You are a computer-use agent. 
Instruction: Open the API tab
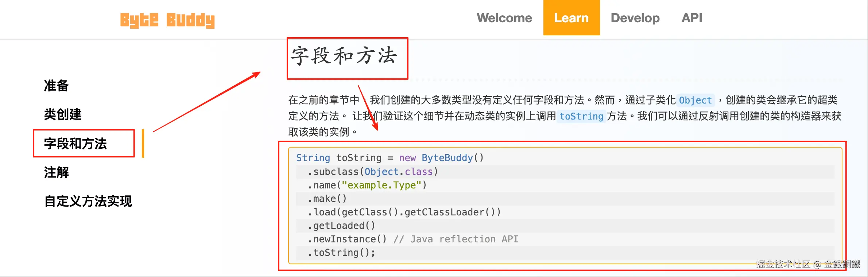tap(691, 18)
